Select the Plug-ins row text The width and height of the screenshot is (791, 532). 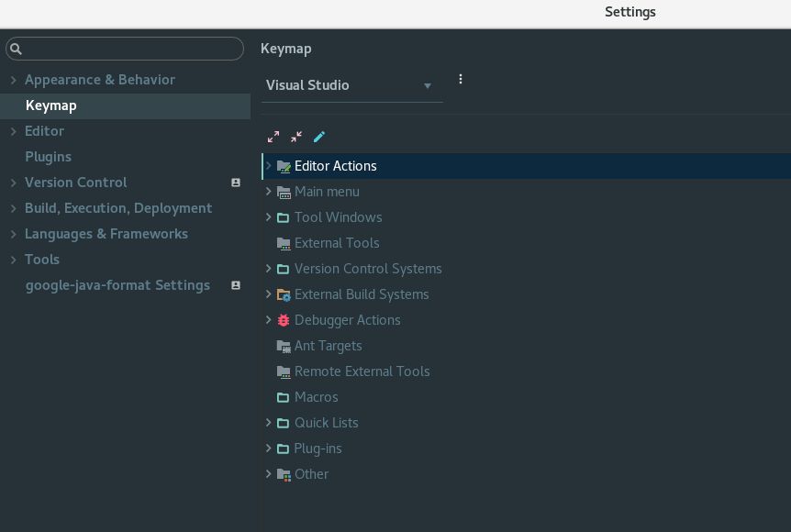tap(318, 449)
